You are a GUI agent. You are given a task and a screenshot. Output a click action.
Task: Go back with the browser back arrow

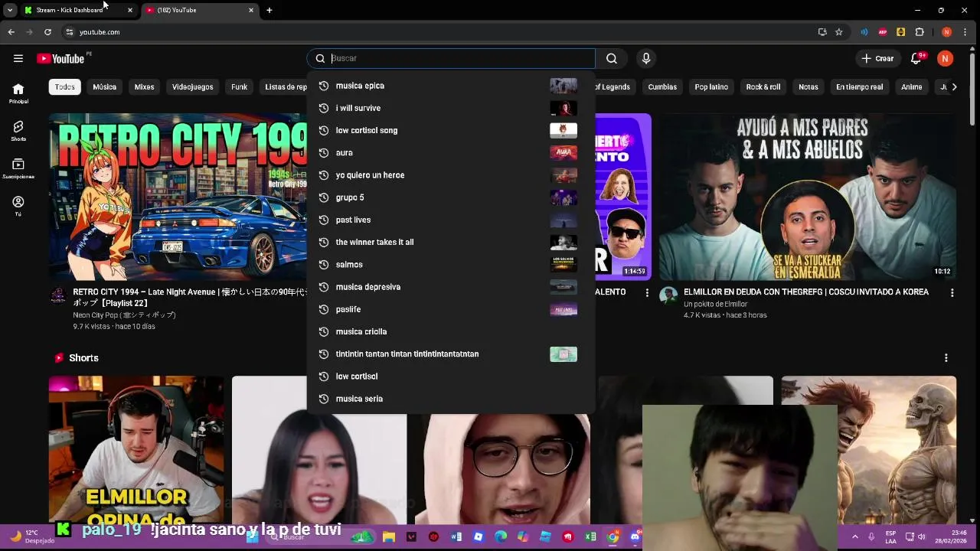tap(11, 32)
